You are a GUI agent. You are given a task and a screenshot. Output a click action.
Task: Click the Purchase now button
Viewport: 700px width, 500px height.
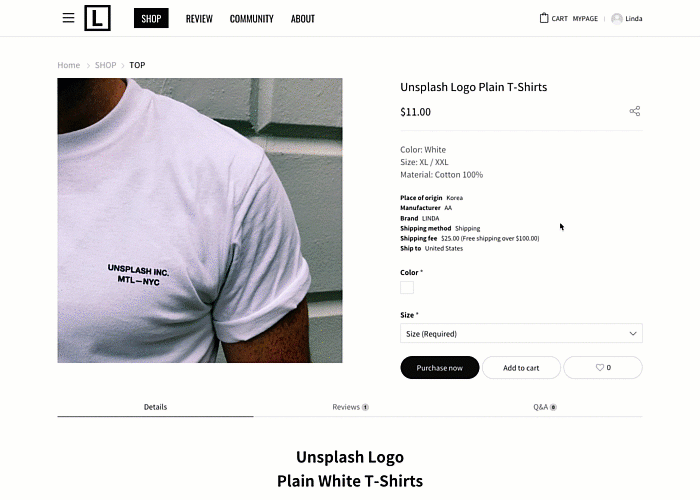click(x=440, y=367)
